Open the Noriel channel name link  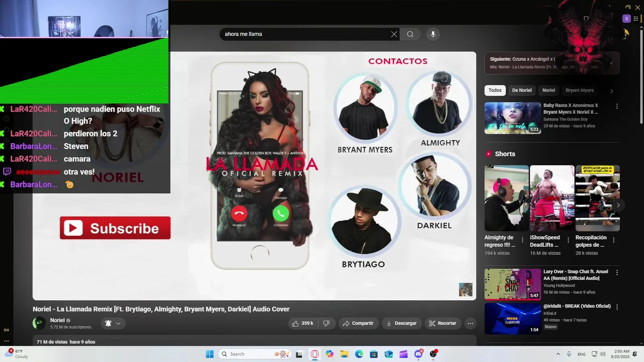pyautogui.click(x=57, y=320)
